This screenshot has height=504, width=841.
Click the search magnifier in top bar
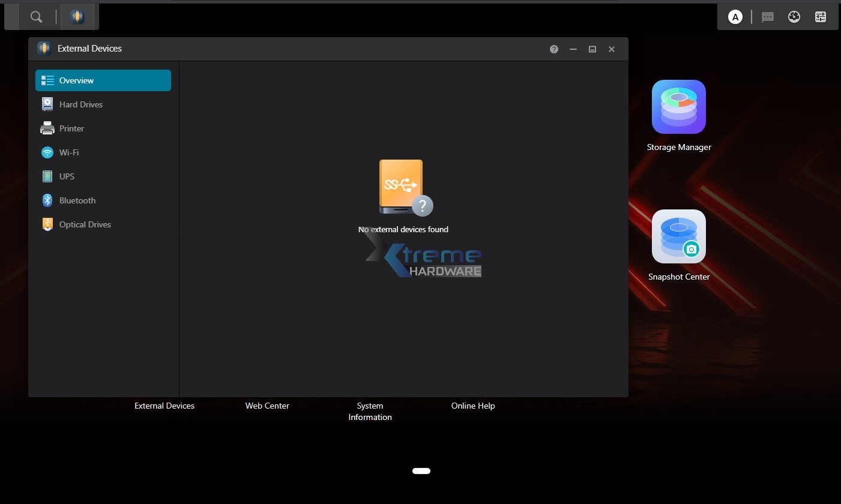37,17
